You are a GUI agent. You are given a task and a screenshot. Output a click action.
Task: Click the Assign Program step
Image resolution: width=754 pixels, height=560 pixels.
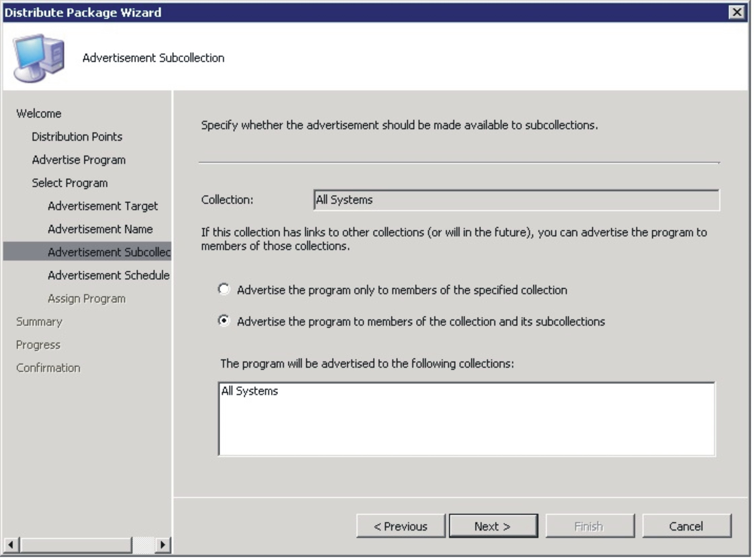[x=87, y=299]
